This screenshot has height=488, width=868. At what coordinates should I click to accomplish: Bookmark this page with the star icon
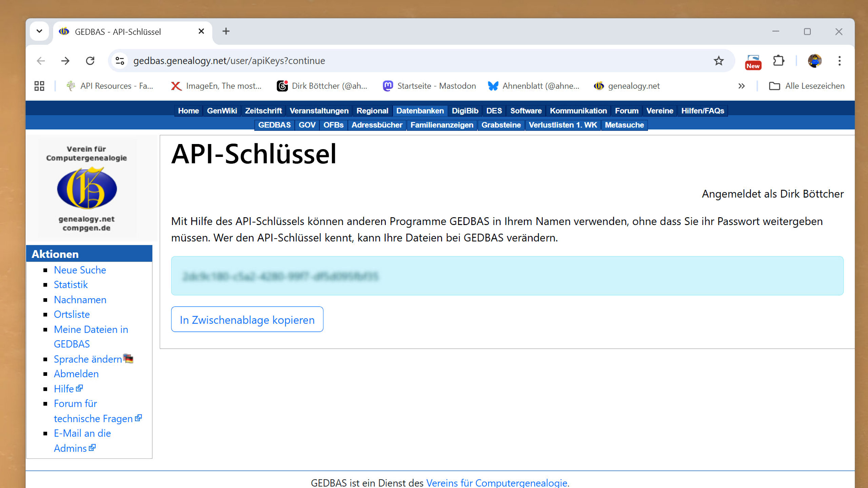click(x=718, y=61)
